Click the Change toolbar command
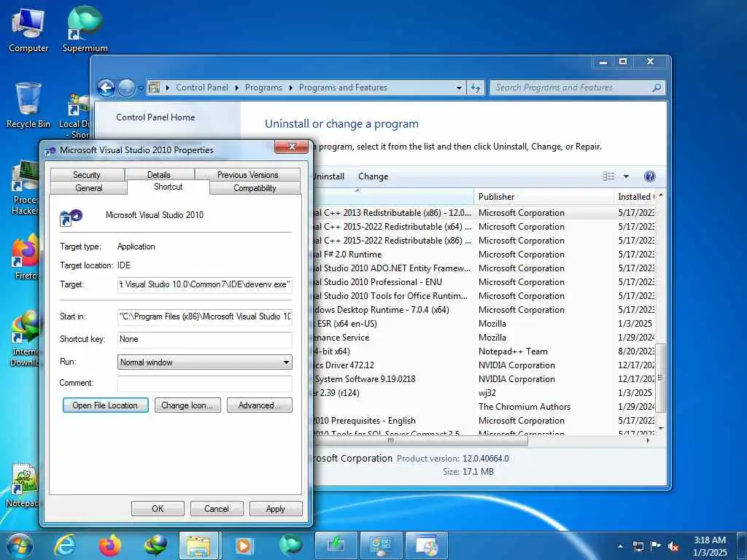Screen dimensions: 747x560 pos(373,176)
